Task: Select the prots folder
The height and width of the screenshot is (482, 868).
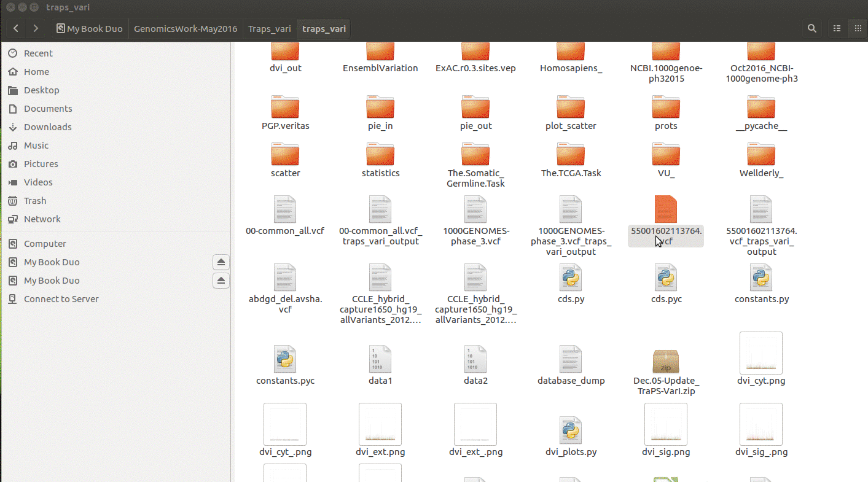Action: (666, 114)
